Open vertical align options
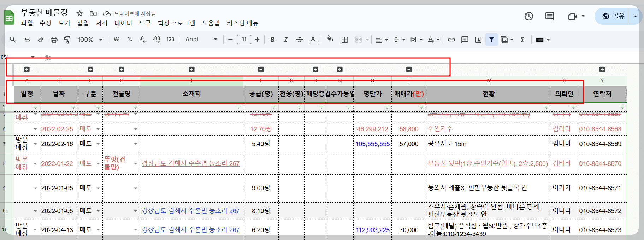 [399, 40]
